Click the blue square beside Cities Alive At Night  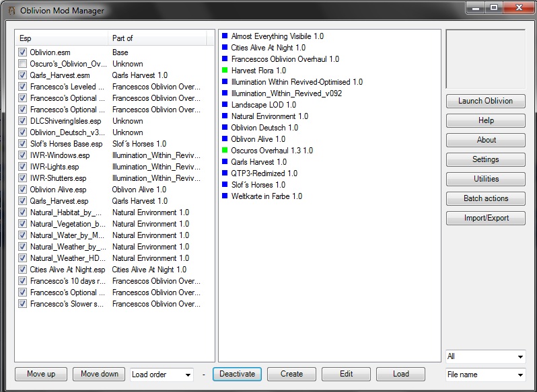pos(225,48)
